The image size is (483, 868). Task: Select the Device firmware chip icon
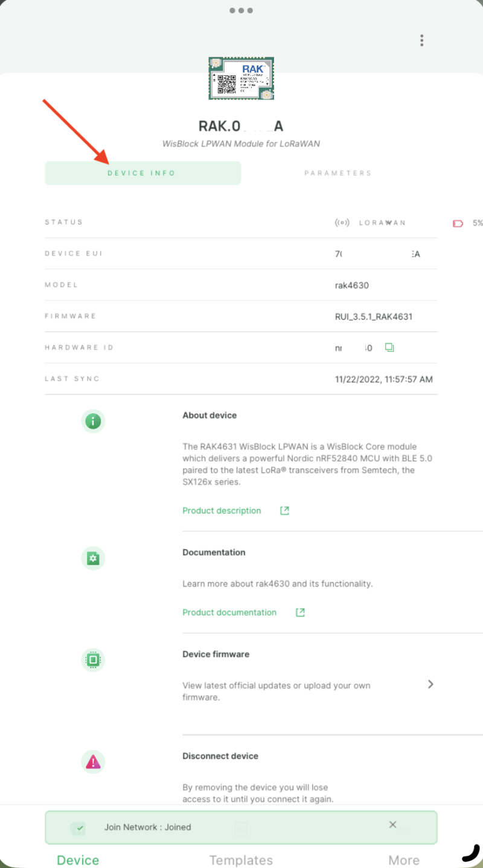coord(93,660)
